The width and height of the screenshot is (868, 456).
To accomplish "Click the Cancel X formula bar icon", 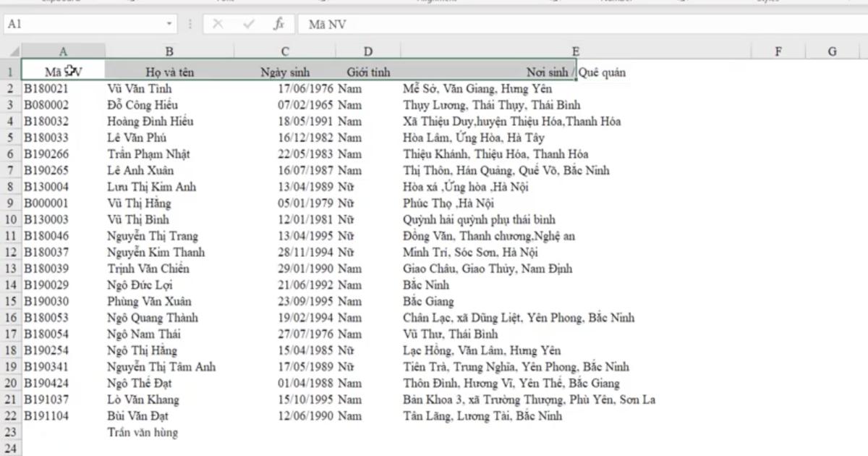I will point(218,24).
